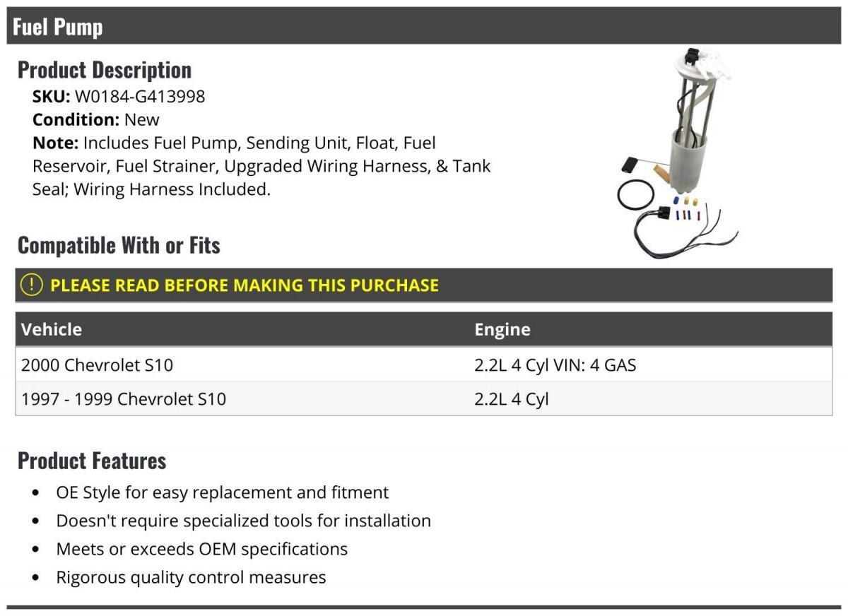Click the Engine column header
This screenshot has width=848, height=616.
(502, 329)
